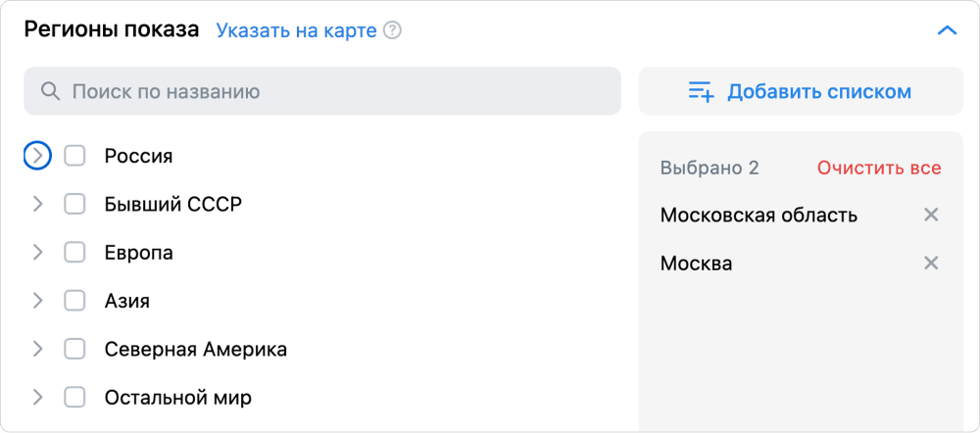The image size is (980, 433).
Task: Click the add-list icon beside Добавить списком
Action: click(x=702, y=92)
